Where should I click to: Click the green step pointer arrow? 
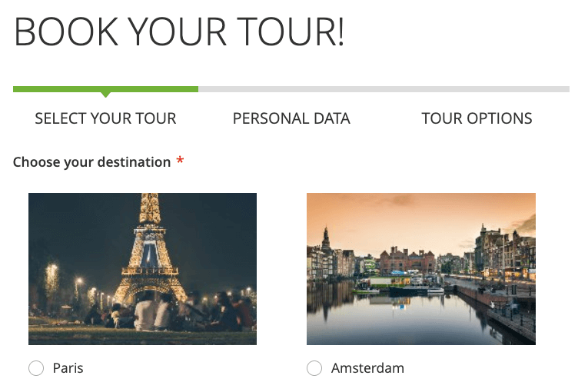pos(105,95)
